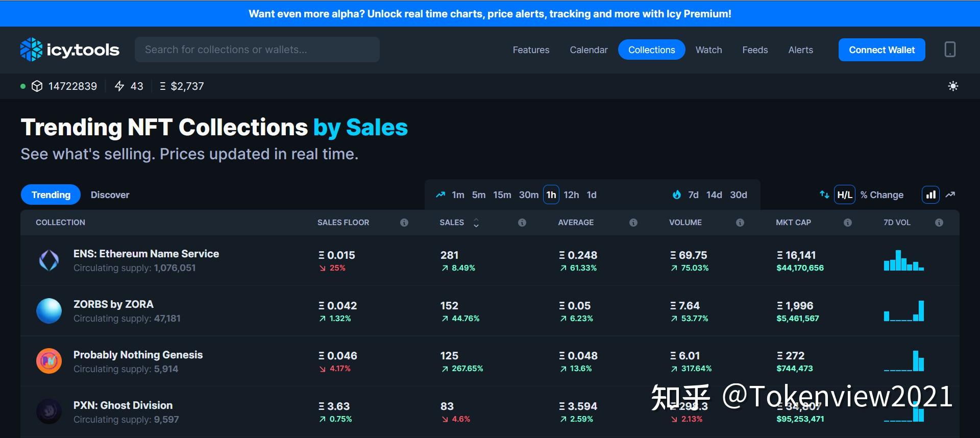Click ENS market cap $44,170,656
This screenshot has width=980, height=438.
[x=800, y=268]
